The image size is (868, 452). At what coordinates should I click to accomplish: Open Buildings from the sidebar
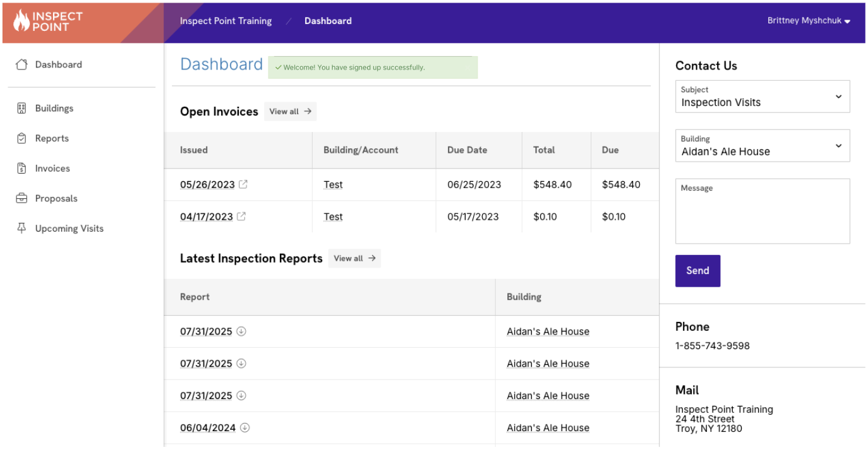(54, 108)
